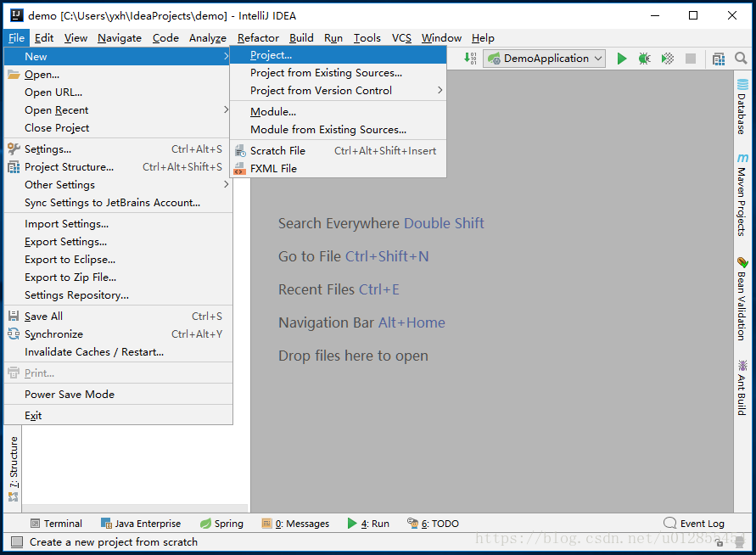756x555 pixels.
Task: Open the Help menu
Action: click(x=483, y=38)
